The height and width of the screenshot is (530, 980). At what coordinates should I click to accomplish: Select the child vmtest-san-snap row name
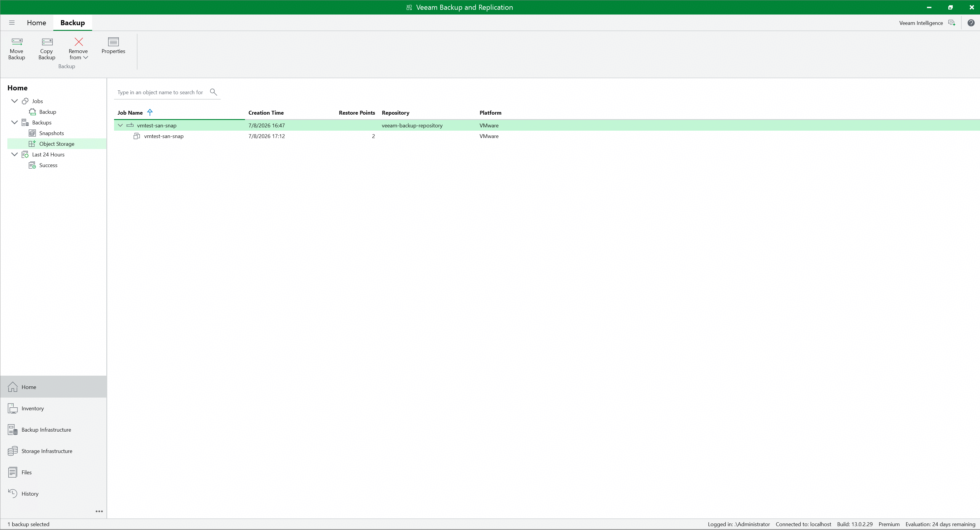(x=164, y=136)
